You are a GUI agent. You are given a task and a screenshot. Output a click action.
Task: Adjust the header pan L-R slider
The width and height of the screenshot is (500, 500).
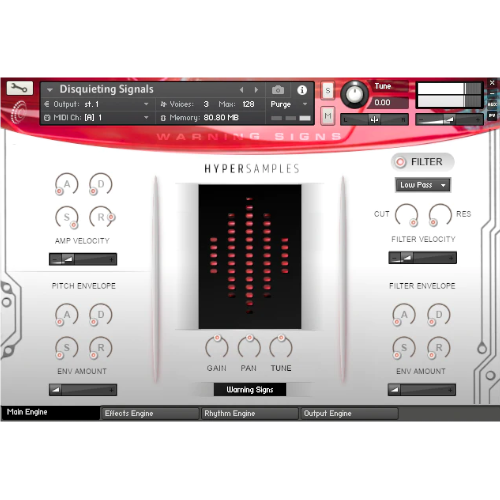coord(374,119)
